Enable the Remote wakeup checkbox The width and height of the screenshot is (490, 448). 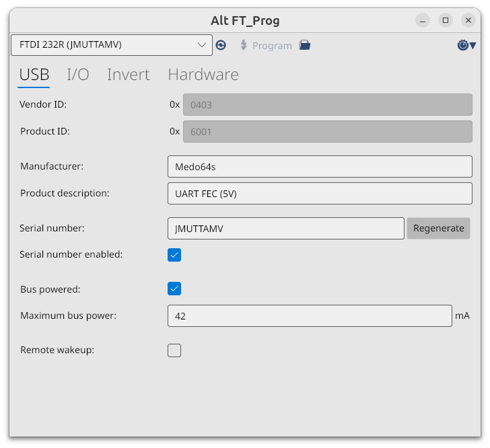click(x=174, y=350)
